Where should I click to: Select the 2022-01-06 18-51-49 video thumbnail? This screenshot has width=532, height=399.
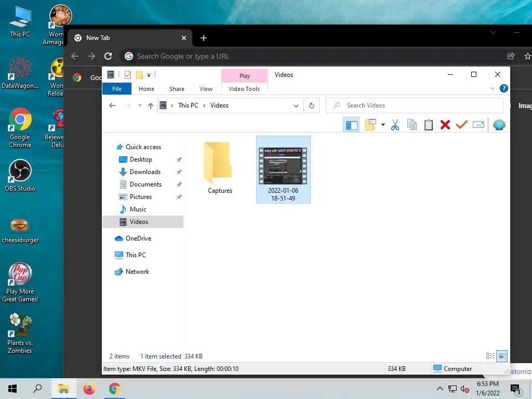[x=283, y=170]
